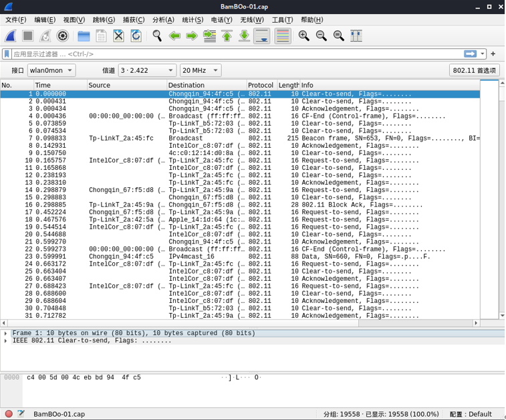Jump to first packet arrow icon
The height and width of the screenshot is (420, 506).
(x=227, y=35)
